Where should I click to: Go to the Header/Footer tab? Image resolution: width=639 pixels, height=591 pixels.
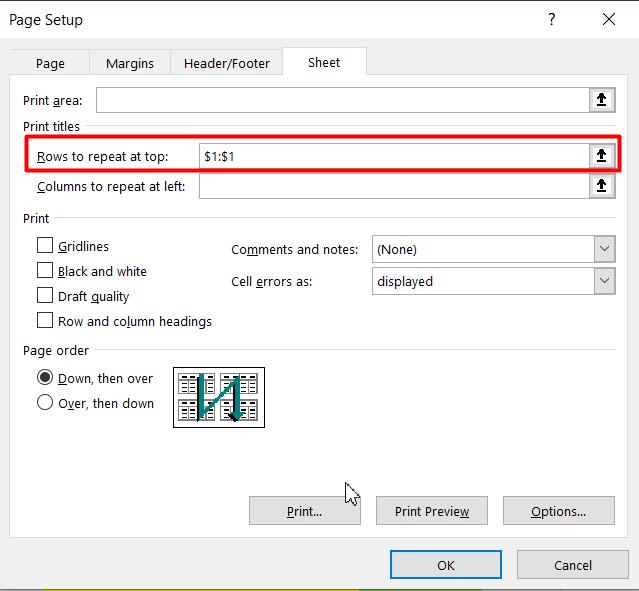point(227,63)
